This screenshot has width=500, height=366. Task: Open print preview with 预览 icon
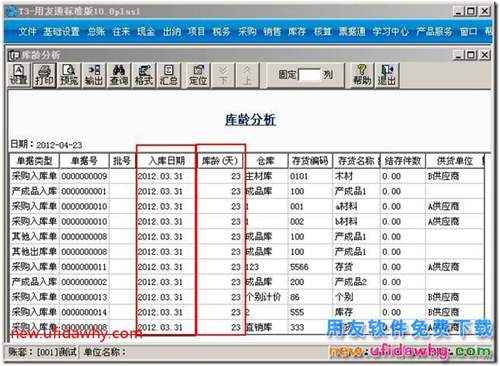coord(69,75)
